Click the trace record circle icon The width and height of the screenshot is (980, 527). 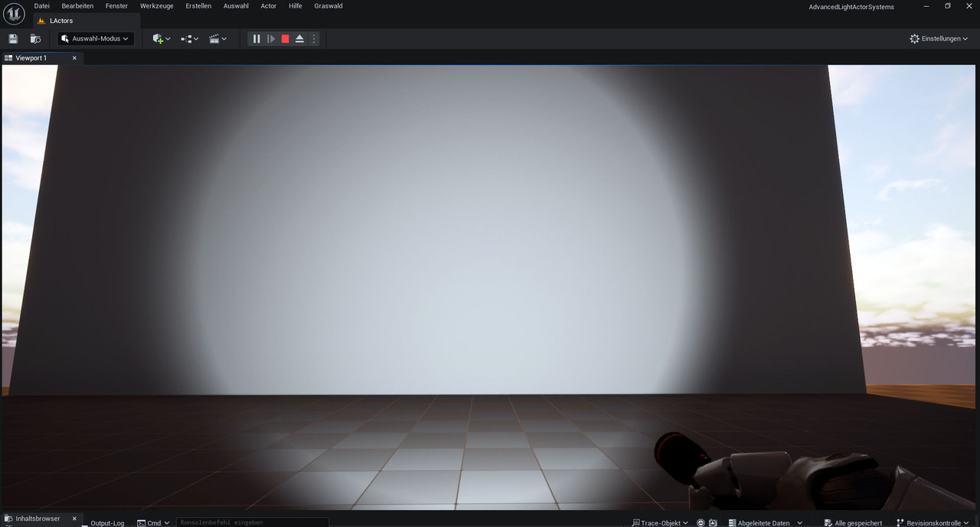tap(701, 523)
